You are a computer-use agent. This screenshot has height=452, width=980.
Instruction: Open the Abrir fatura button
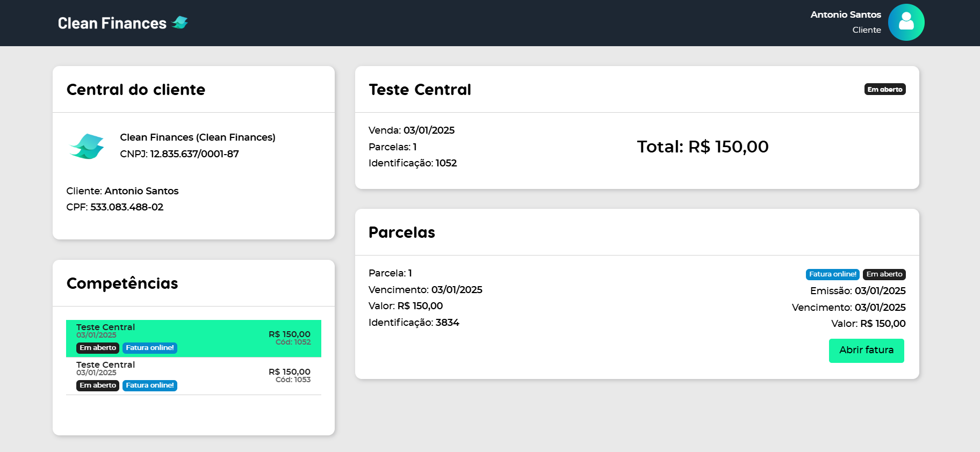click(x=866, y=351)
